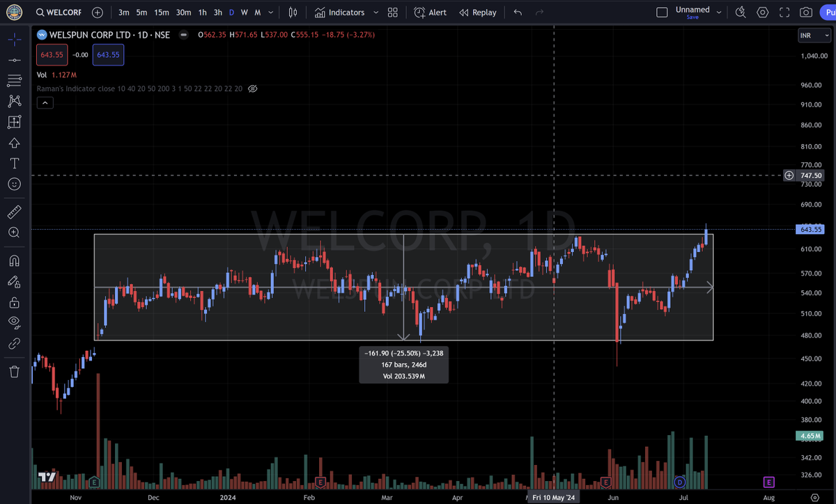Click the link drawings chain icon
The image size is (836, 504).
click(x=14, y=343)
